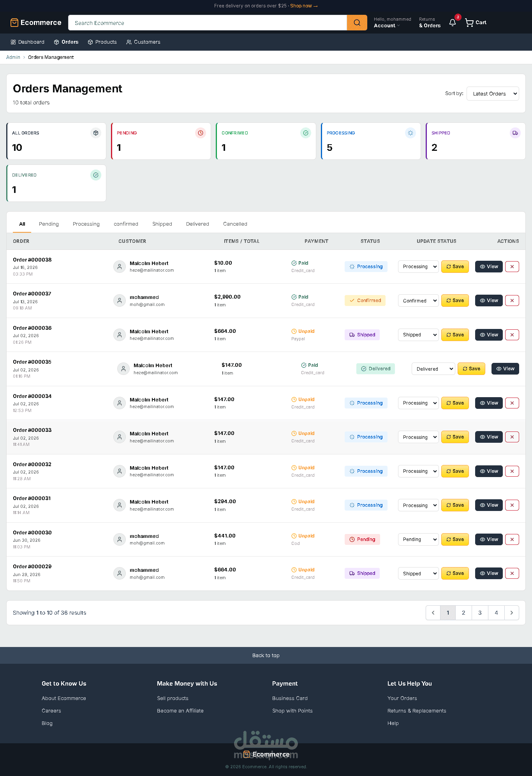Click avatar icon for Order #000037 customer
532x776 pixels.
click(120, 301)
